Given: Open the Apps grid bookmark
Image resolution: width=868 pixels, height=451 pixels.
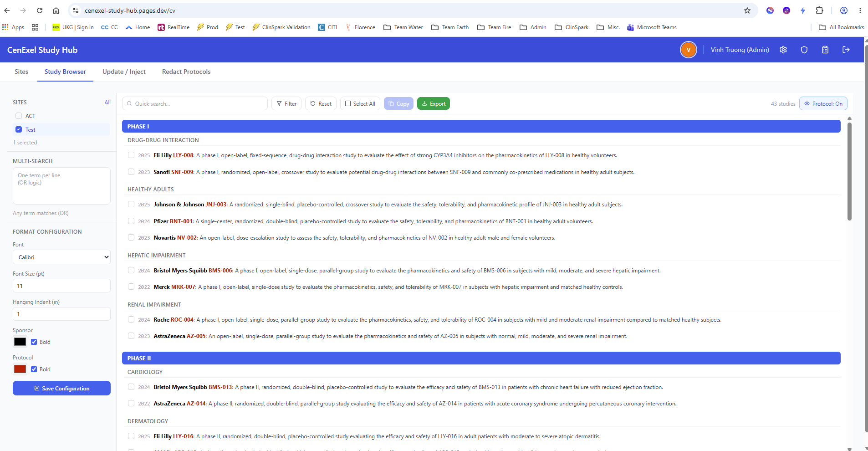Looking at the screenshot, I should (x=13, y=27).
